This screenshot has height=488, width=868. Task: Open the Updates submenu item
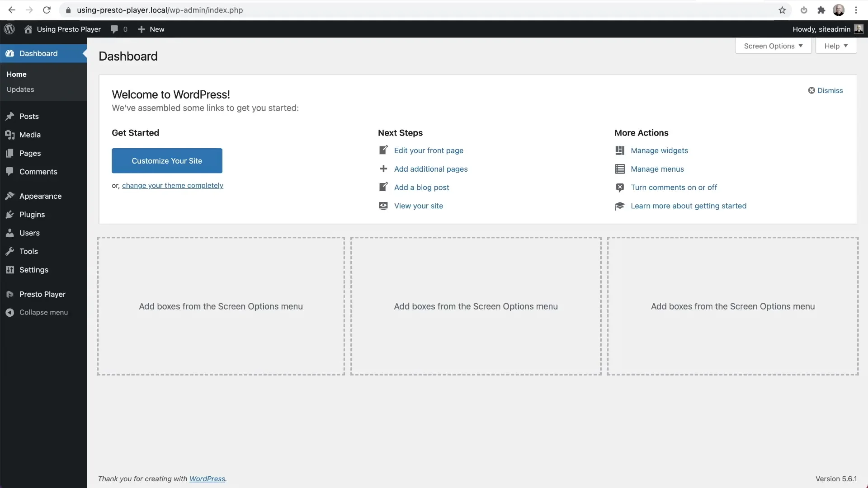(20, 89)
